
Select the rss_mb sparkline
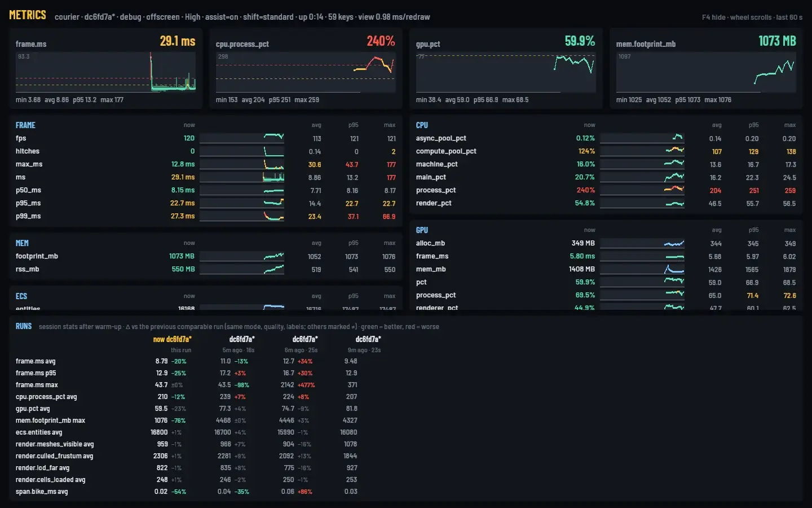[242, 269]
